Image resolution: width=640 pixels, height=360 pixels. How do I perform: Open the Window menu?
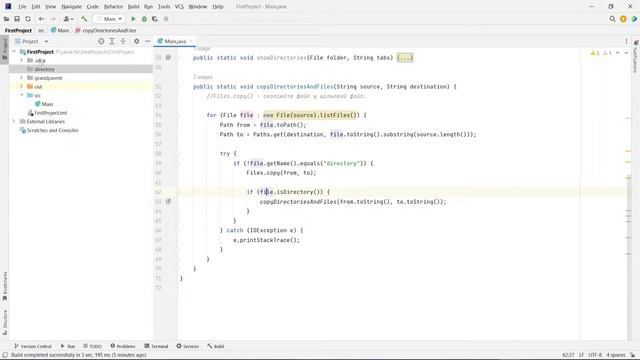pos(198,7)
